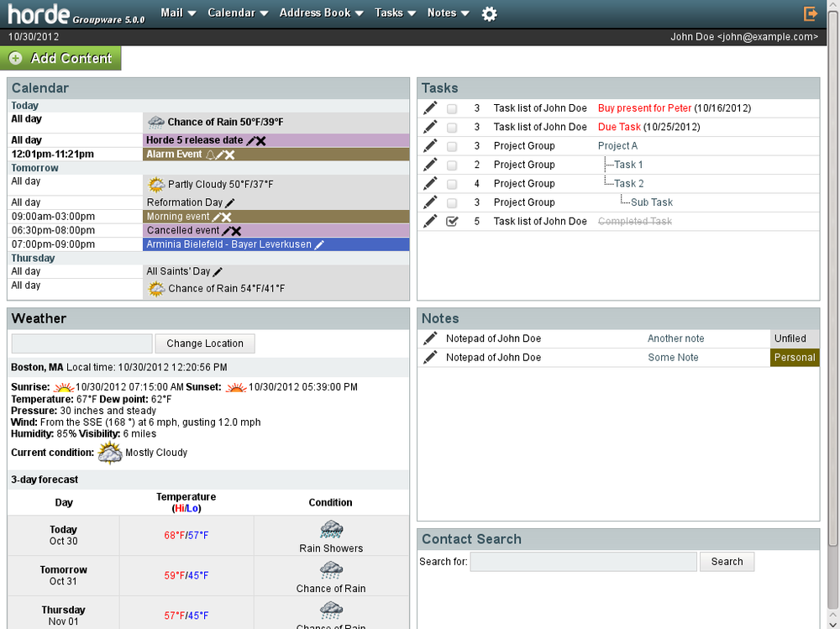Click pencil icon beside 'Another note'
Screen dimensions: 840x629
[x=430, y=338]
